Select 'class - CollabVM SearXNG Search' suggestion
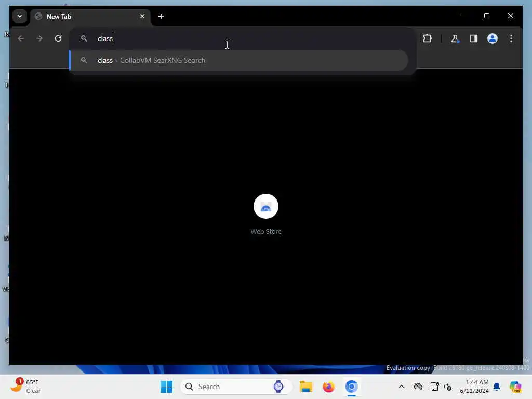 pyautogui.click(x=238, y=60)
